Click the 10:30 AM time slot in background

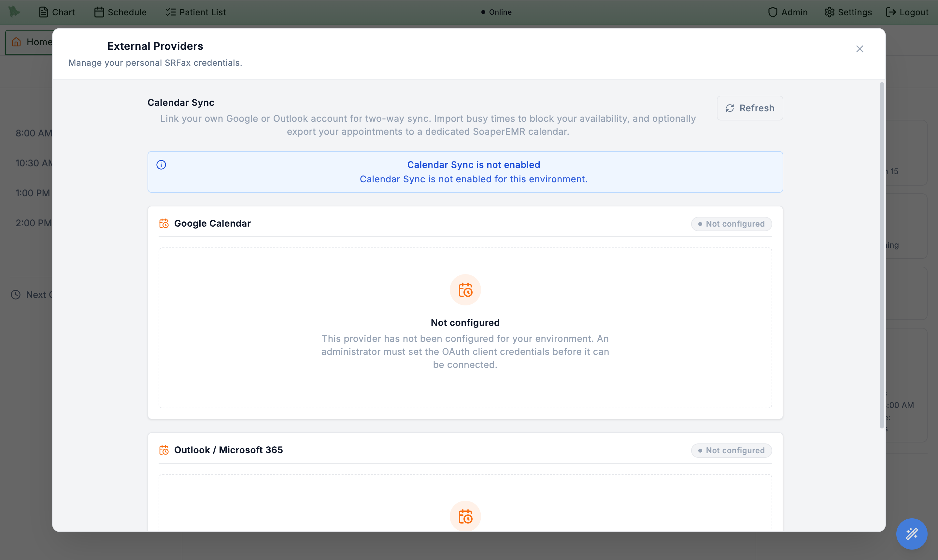(34, 163)
